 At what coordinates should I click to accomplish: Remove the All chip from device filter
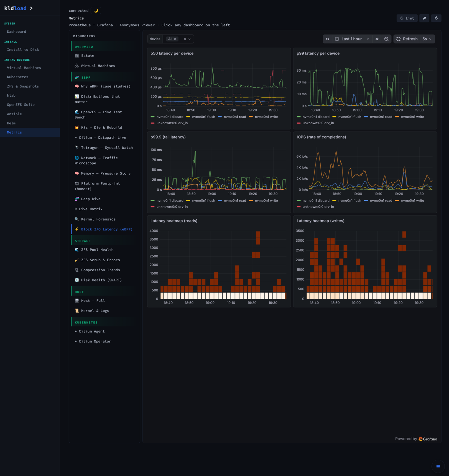(175, 39)
